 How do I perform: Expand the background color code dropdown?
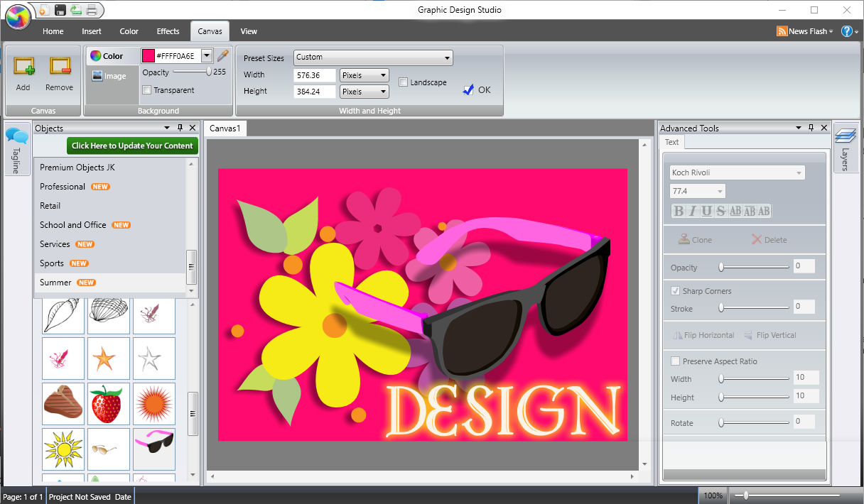click(x=207, y=56)
